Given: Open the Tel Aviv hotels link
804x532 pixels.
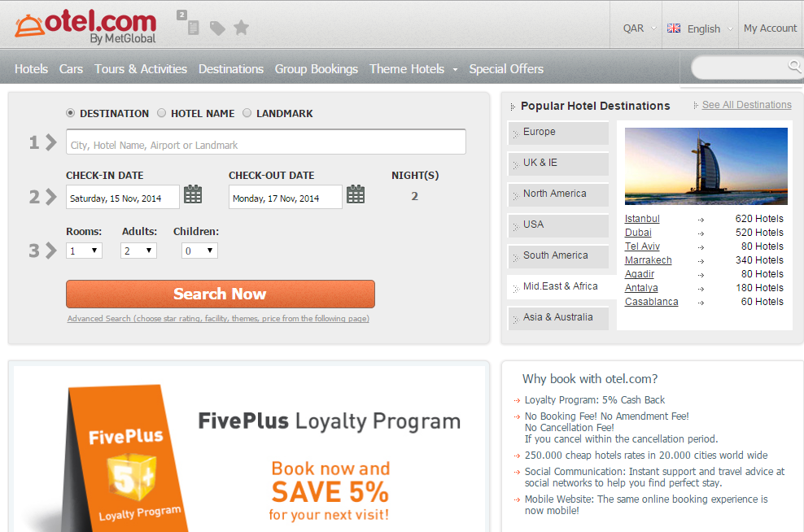Looking at the screenshot, I should coord(642,246).
